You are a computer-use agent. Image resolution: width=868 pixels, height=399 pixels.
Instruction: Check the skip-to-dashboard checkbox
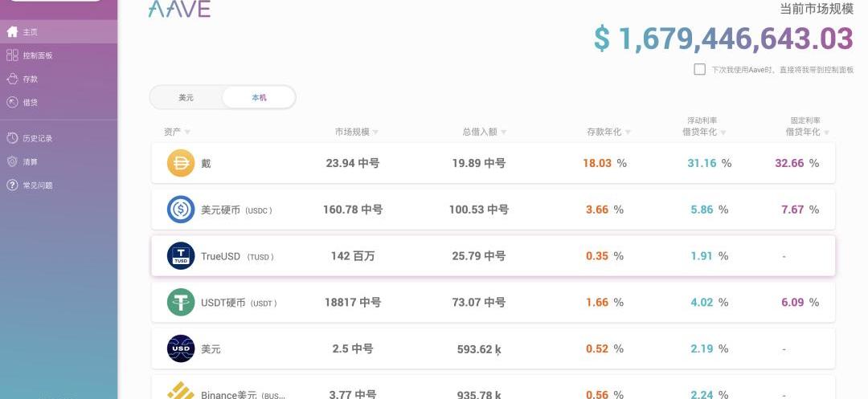699,70
